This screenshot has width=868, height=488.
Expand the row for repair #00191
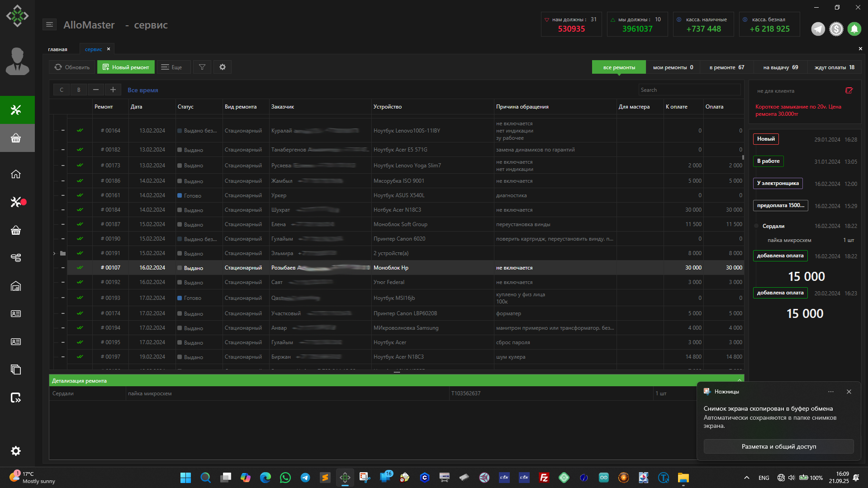click(54, 253)
